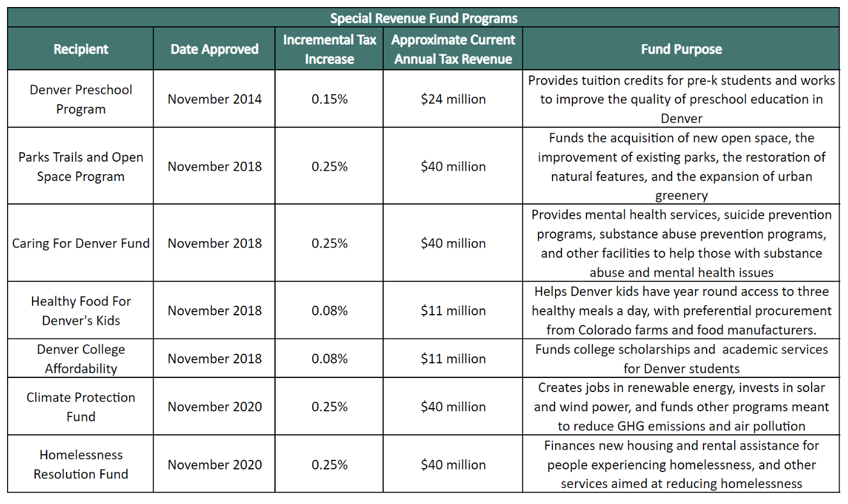Click the Climate Protection Fund cell
This screenshot has height=504, width=848.
pos(81,407)
